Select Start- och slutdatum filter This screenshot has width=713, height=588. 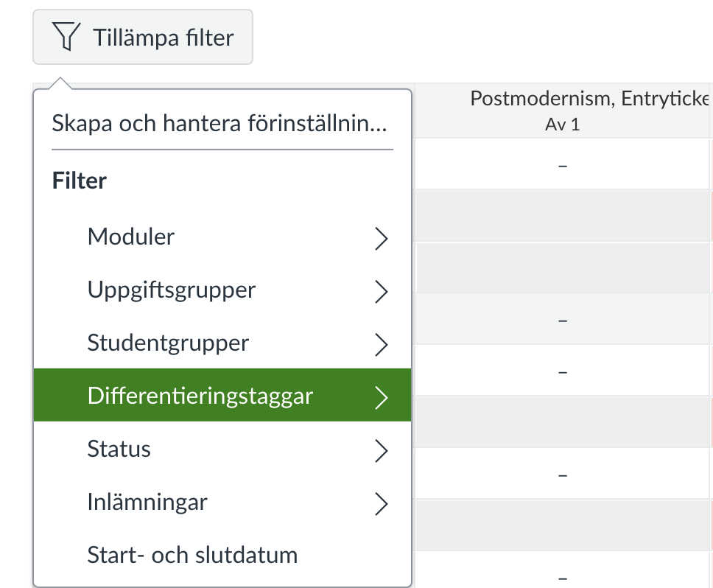click(x=192, y=554)
